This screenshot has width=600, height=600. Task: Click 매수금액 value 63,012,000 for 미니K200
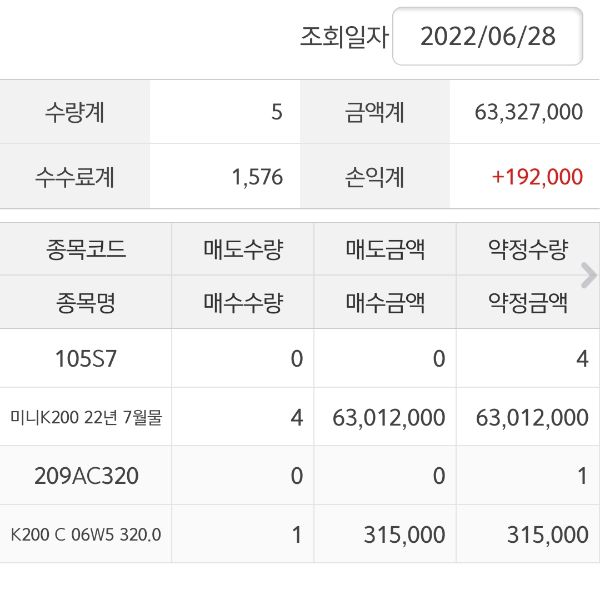388,417
